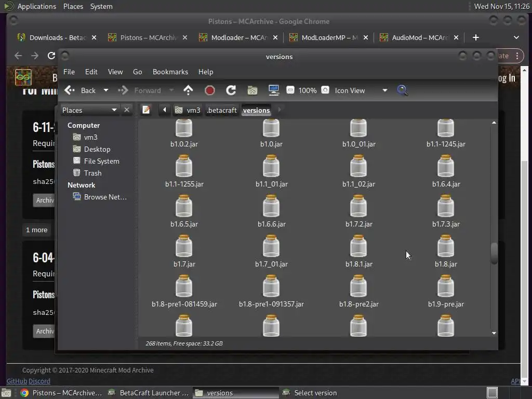
Task: Open the Back history dropdown arrow
Action: (106, 90)
